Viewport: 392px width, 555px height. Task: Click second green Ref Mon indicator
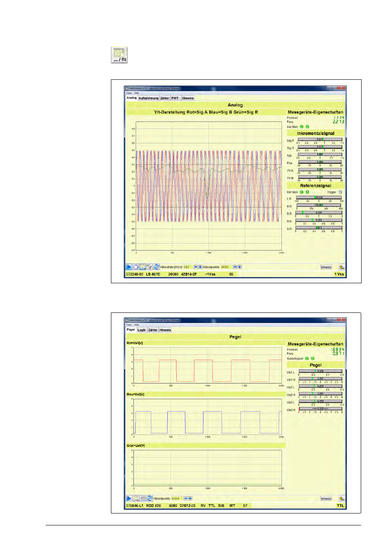307,192
